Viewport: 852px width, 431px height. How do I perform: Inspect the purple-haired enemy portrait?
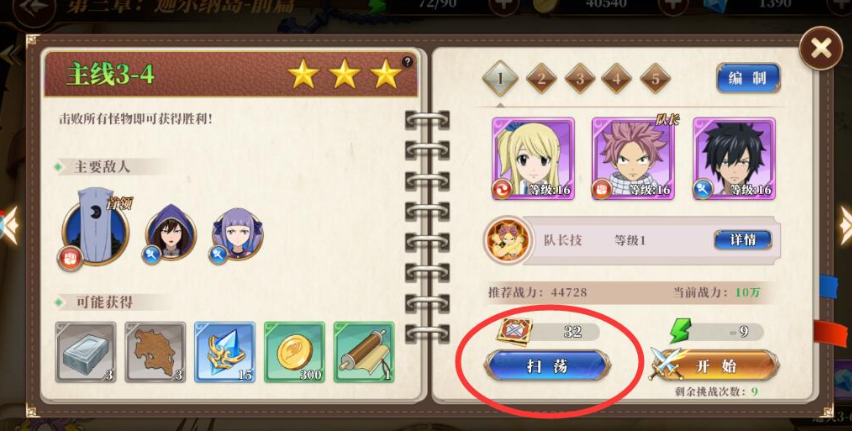pos(236,235)
